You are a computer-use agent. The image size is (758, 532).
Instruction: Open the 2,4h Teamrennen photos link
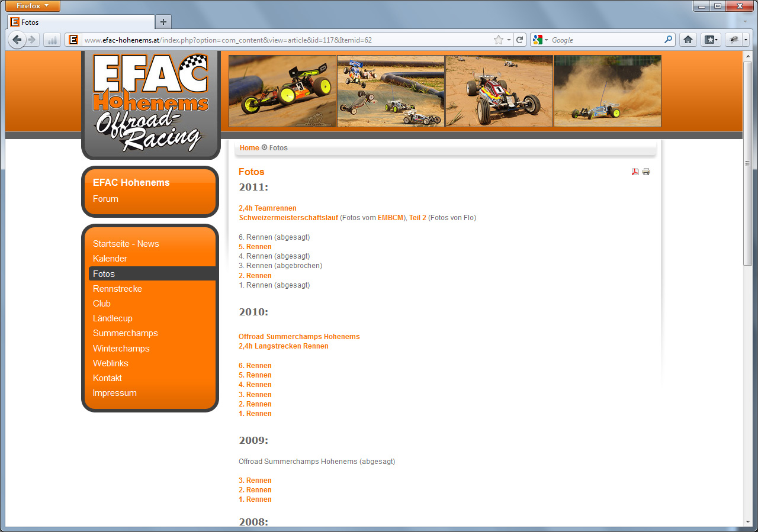(268, 208)
